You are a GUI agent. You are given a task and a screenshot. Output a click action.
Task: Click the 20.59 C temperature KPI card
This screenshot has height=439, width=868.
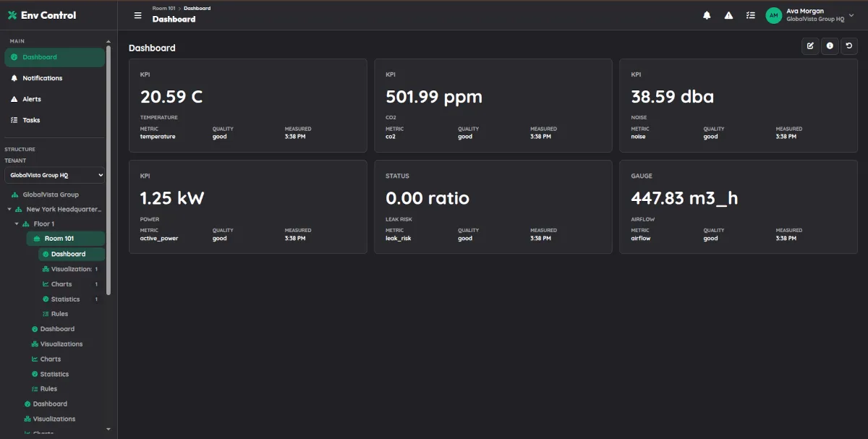(x=248, y=106)
